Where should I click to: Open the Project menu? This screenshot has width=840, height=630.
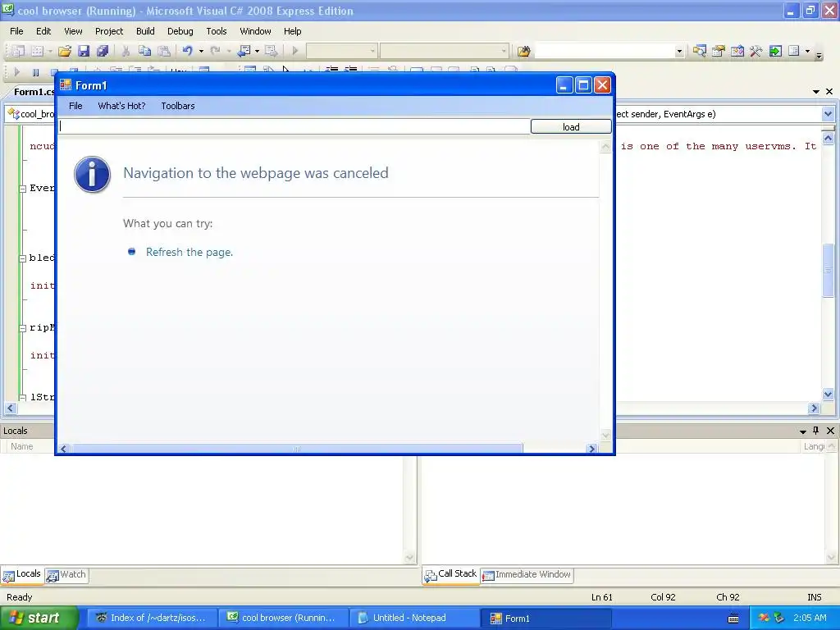[x=109, y=31]
